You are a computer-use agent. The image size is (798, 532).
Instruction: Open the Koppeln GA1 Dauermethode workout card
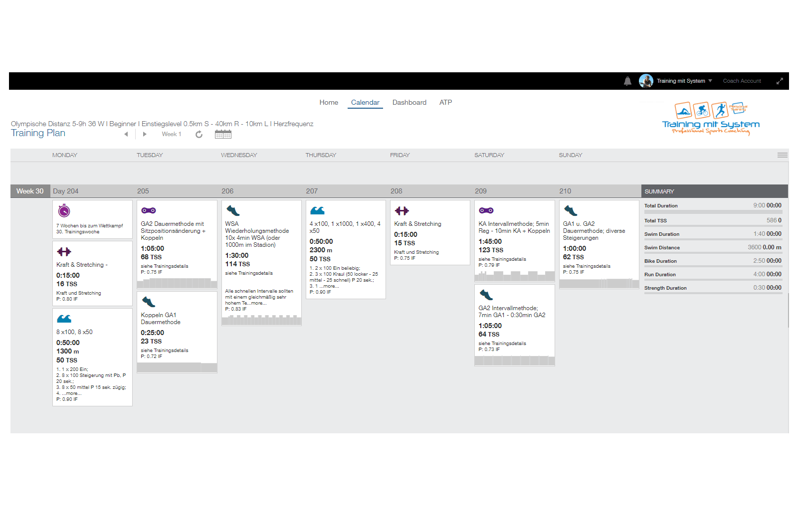[x=177, y=328]
